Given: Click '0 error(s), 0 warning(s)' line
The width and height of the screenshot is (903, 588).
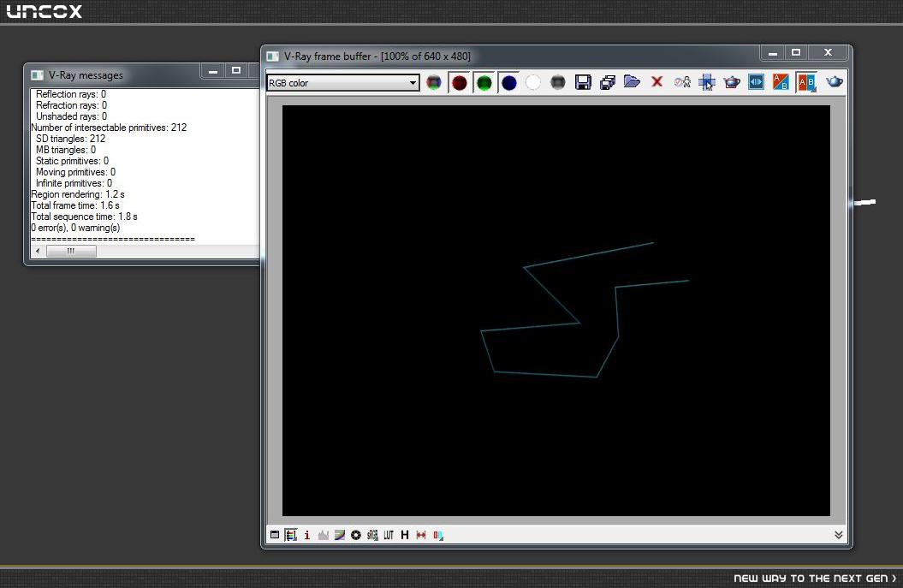Looking at the screenshot, I should click(75, 228).
